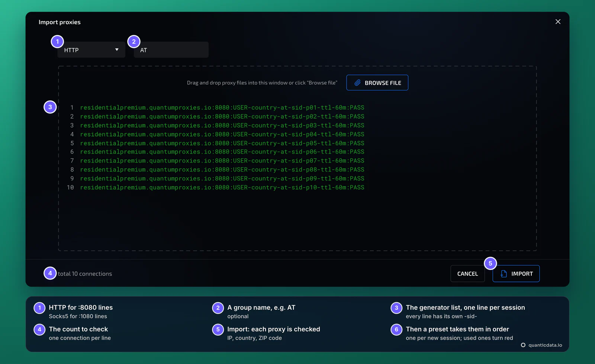The image size is (595, 364).
Task: Select proxy line with sid-p06
Action: click(x=222, y=152)
